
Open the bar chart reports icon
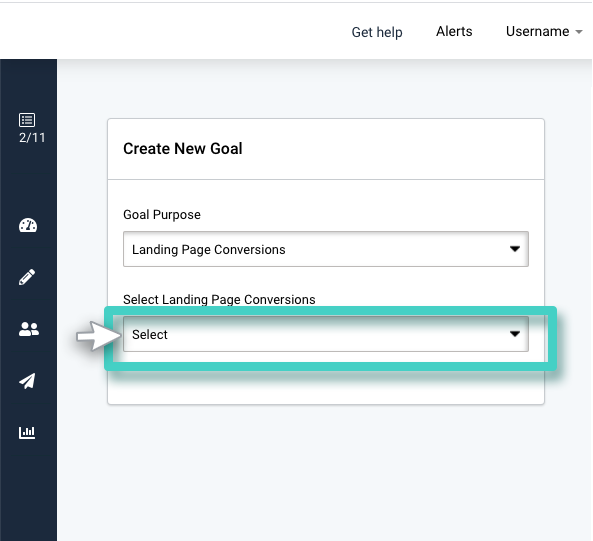coord(27,432)
